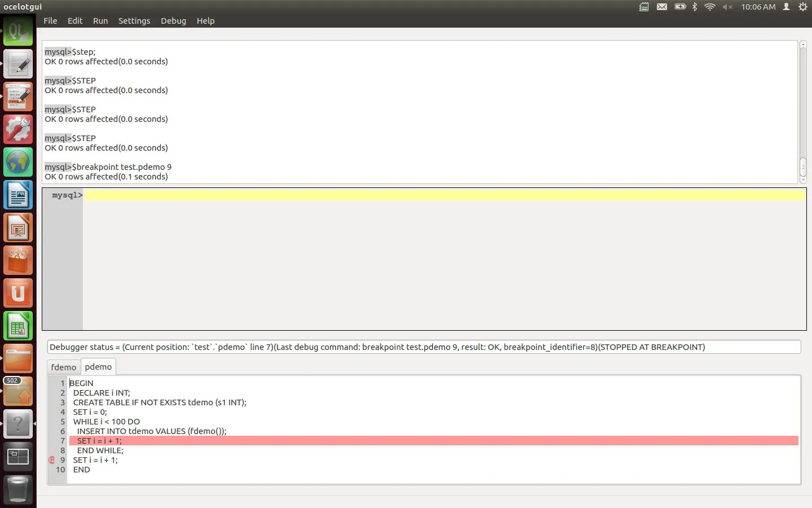Open LibreOffice Writer from the dock
Image resolution: width=812 pixels, height=508 pixels.
click(18, 195)
